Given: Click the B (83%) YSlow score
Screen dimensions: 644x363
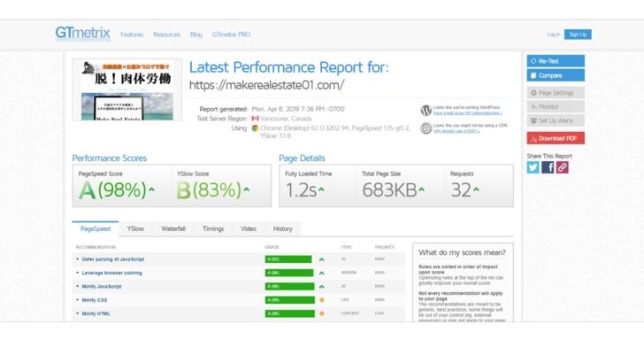Looking at the screenshot, I should pyautogui.click(x=209, y=190).
